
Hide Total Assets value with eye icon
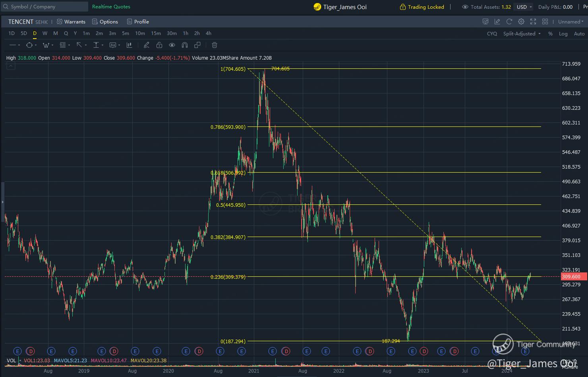coord(465,7)
